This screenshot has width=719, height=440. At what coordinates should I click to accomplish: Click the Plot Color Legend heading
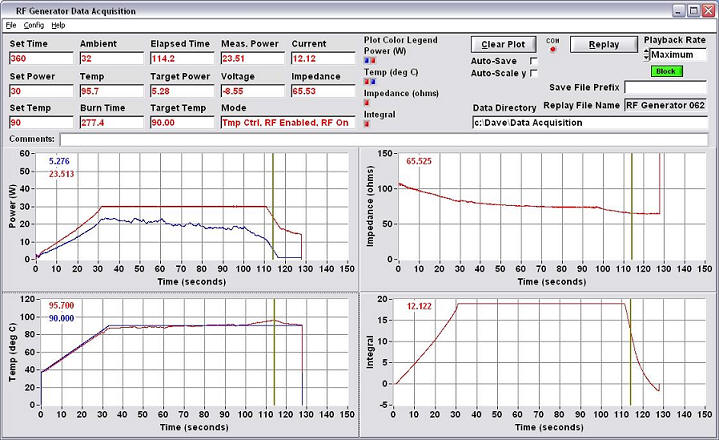401,40
